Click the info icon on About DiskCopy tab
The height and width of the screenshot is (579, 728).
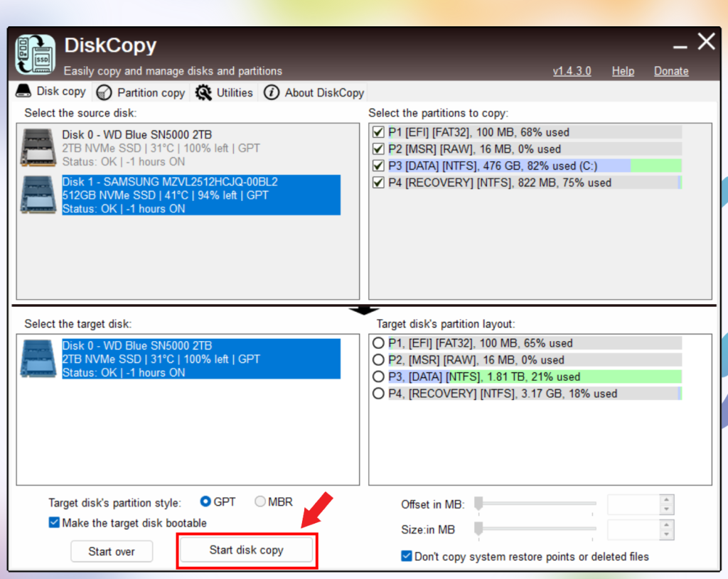[x=272, y=92]
